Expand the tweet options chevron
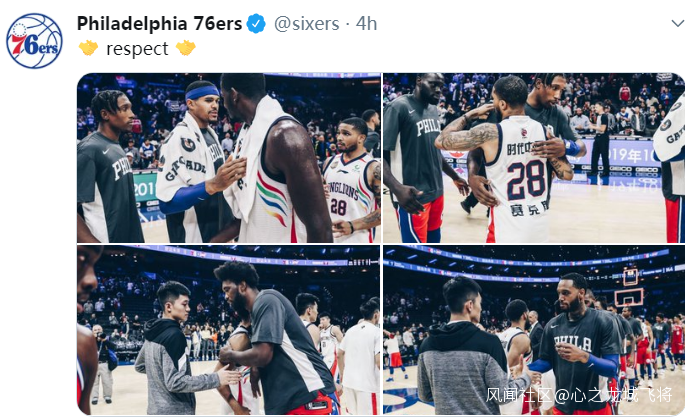The image size is (685, 418). [x=678, y=23]
